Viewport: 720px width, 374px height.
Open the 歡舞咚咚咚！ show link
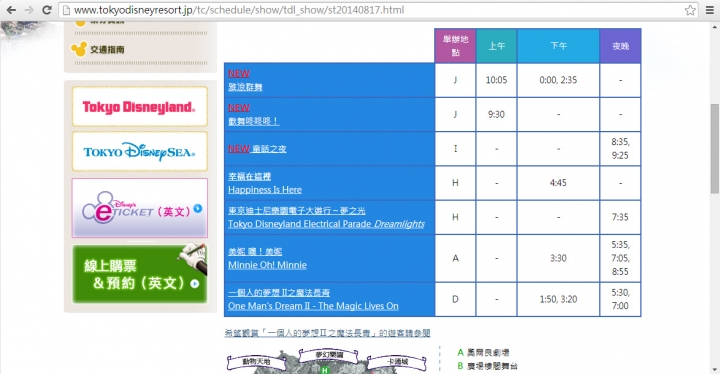(253, 121)
